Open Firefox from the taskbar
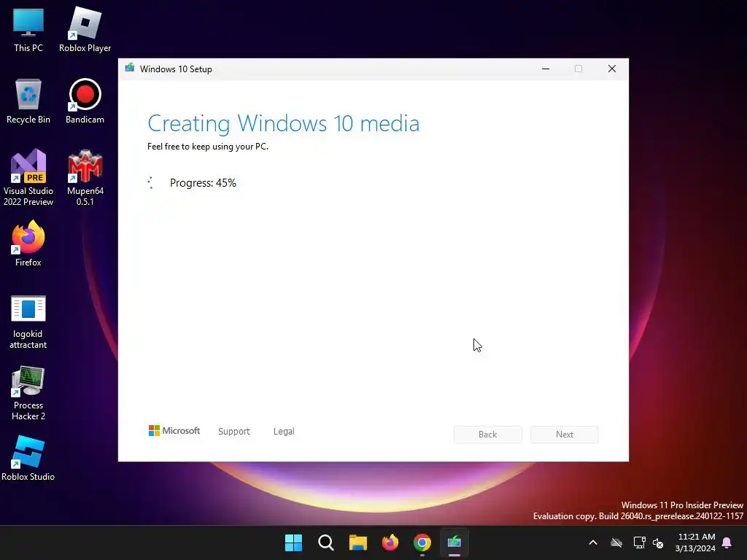 click(x=390, y=542)
